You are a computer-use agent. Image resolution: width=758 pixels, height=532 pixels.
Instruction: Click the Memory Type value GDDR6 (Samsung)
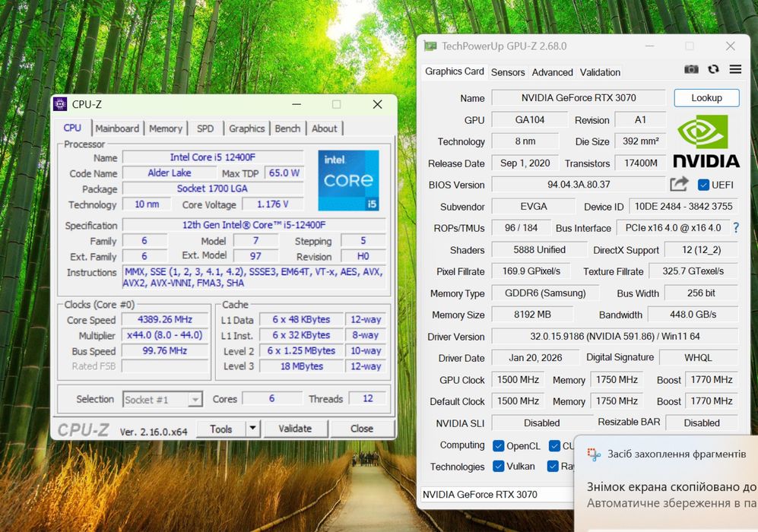[x=545, y=293]
